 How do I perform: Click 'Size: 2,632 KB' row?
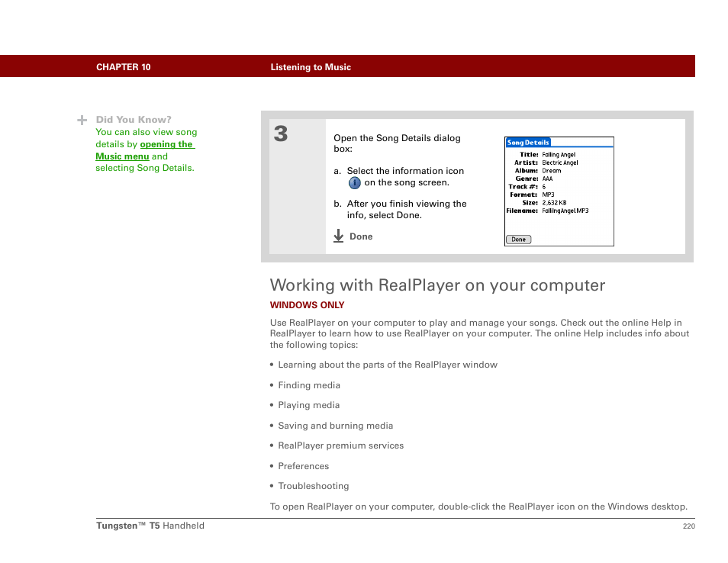coord(544,202)
